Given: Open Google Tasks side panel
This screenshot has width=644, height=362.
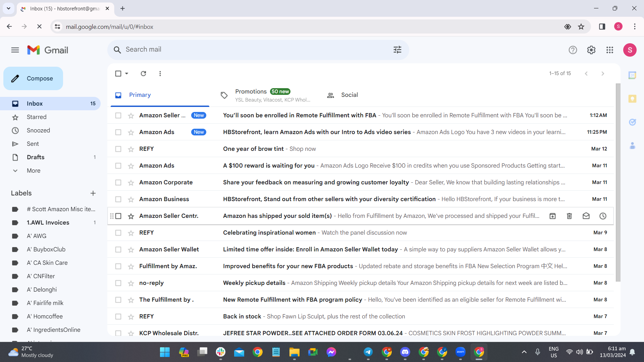Looking at the screenshot, I should [632, 122].
